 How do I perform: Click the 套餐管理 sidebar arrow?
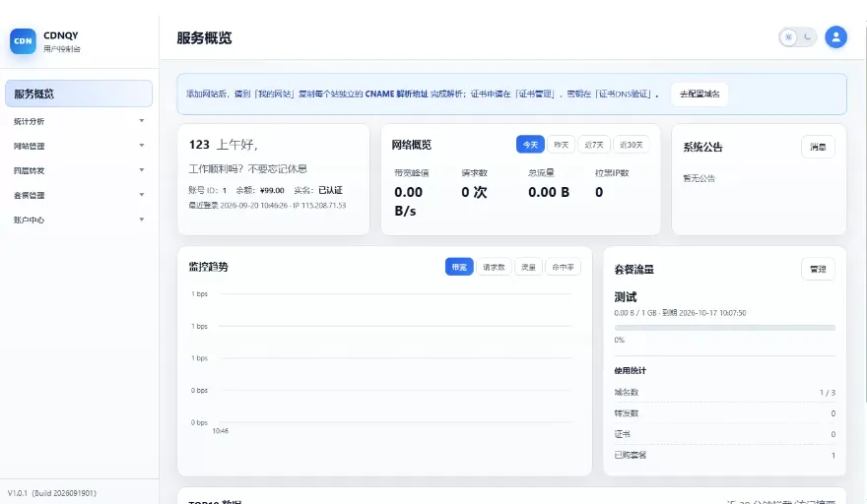coord(142,195)
